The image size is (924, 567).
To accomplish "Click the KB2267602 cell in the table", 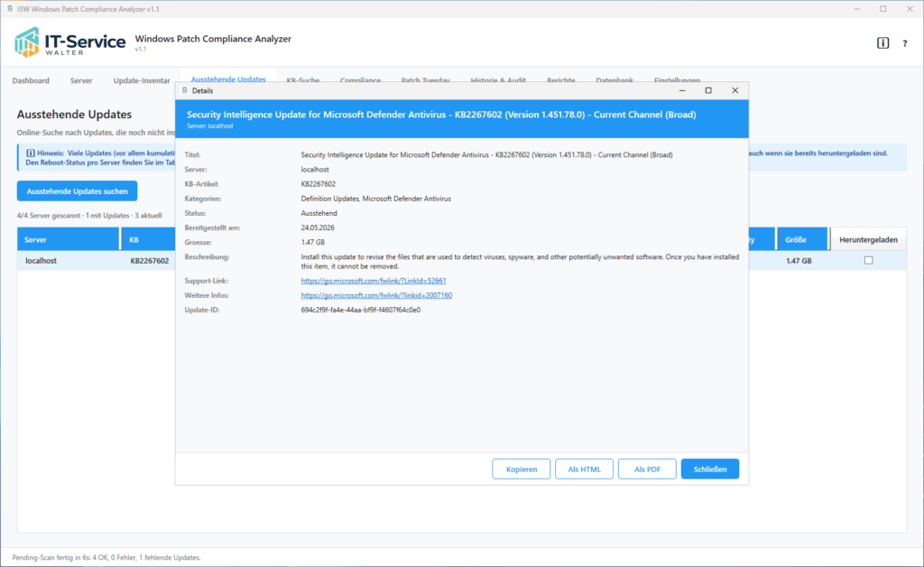I will pos(150,261).
